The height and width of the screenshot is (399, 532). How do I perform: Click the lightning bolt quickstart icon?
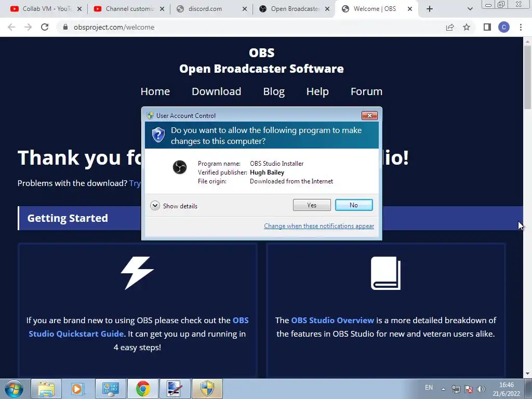tap(137, 273)
